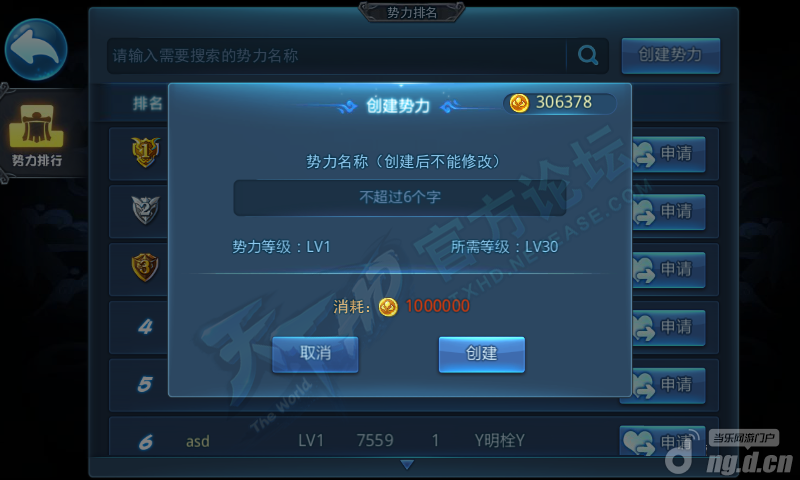Click the 势力排名 title tab
This screenshot has height=480, width=800.
click(412, 12)
